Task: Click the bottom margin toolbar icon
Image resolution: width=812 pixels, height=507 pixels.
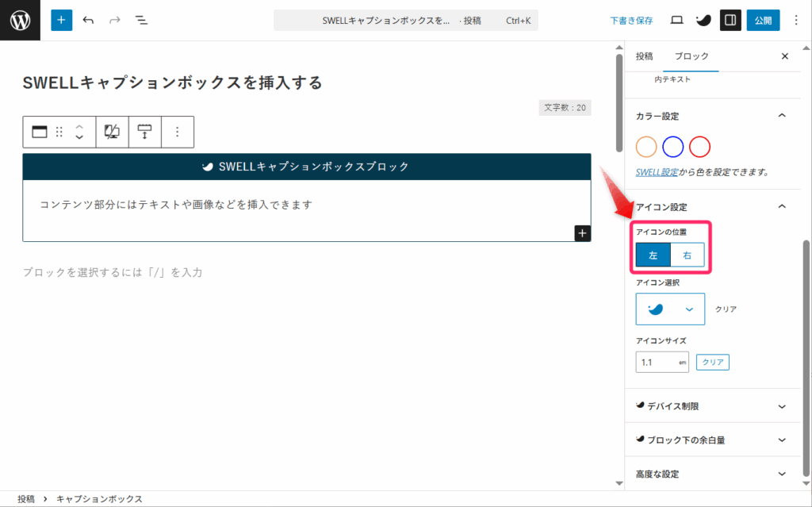Action: pos(144,132)
